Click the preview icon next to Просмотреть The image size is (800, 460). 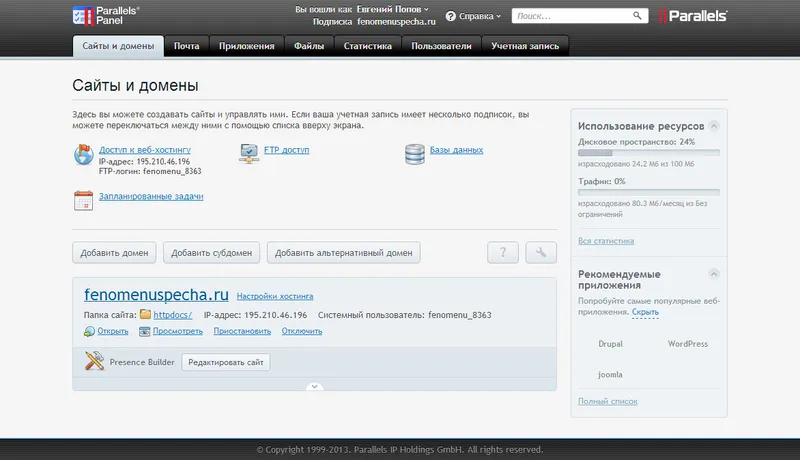144,331
